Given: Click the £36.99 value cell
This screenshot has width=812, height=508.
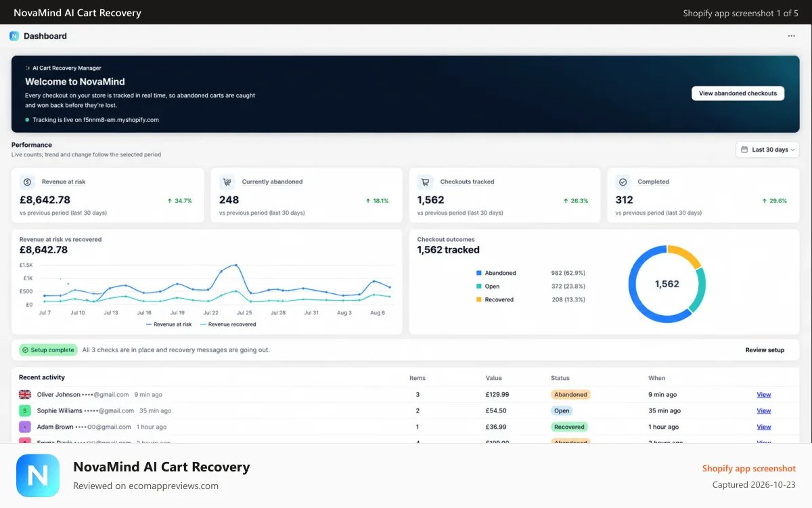Looking at the screenshot, I should click(x=496, y=427).
